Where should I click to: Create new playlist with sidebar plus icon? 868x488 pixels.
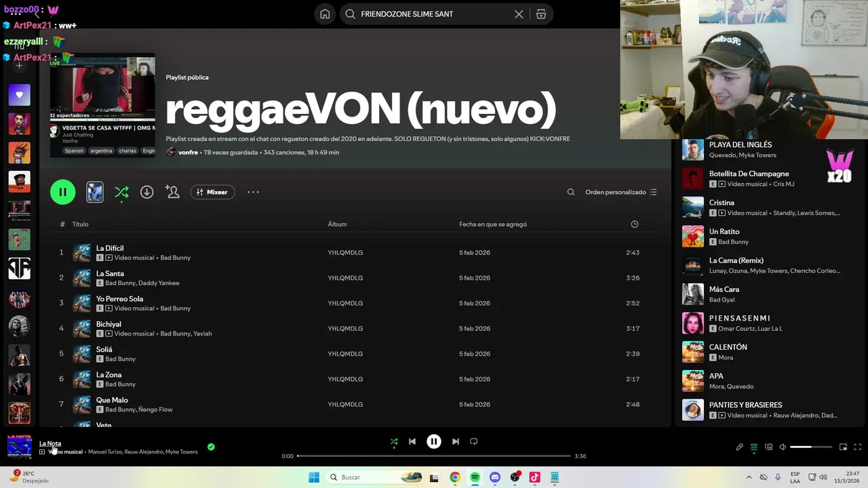pyautogui.click(x=19, y=66)
